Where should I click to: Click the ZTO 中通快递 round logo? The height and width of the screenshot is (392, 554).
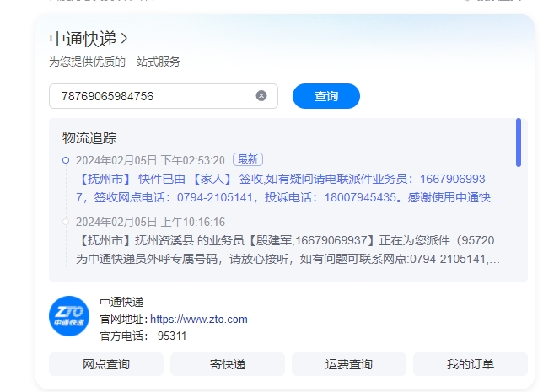coord(69,316)
